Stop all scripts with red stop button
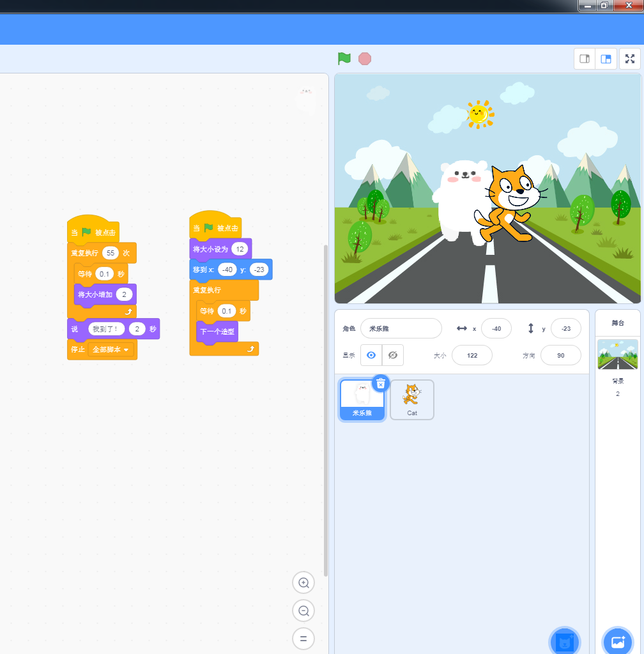 click(x=365, y=59)
